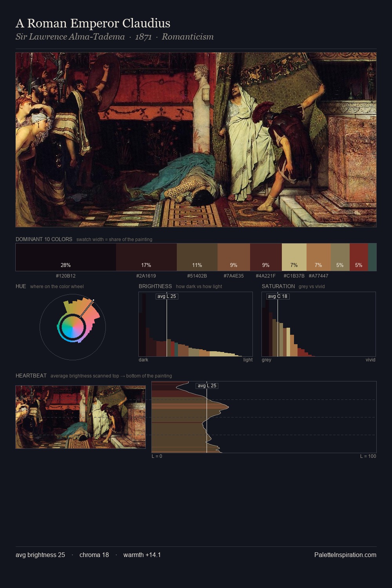
Task: Click hex code #4A221F
Action: 266,276
